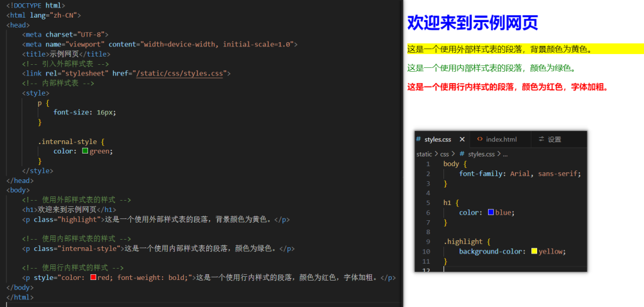This screenshot has width=644, height=307.
Task: Click the hash icon in the breadcrumb path
Action: (462, 153)
